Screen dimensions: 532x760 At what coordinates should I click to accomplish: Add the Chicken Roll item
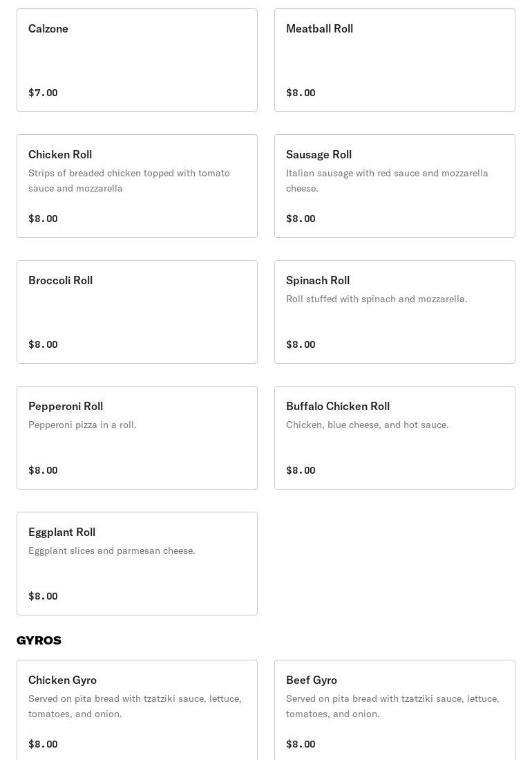point(137,186)
